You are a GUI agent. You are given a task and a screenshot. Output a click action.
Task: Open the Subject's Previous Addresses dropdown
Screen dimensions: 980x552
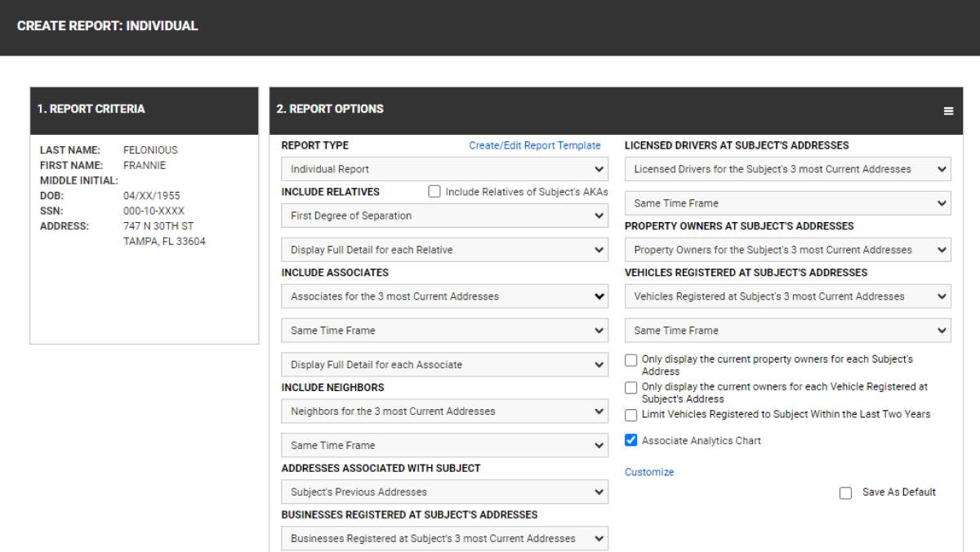(444, 492)
